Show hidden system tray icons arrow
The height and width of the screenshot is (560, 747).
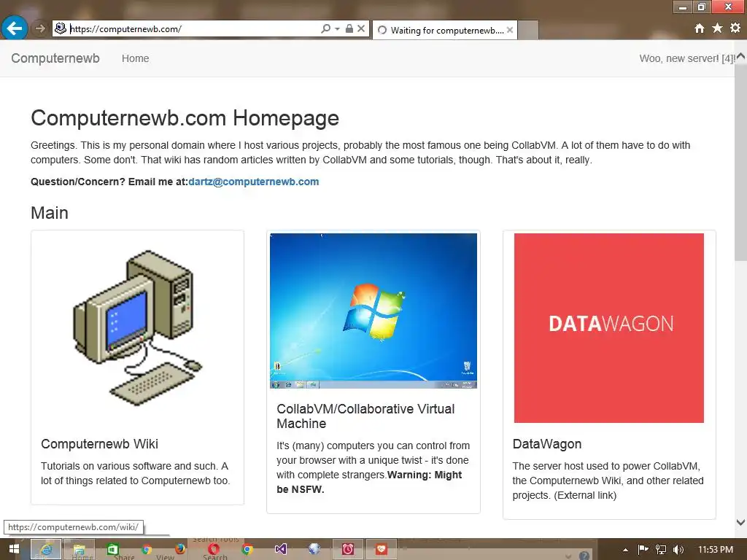(625, 550)
